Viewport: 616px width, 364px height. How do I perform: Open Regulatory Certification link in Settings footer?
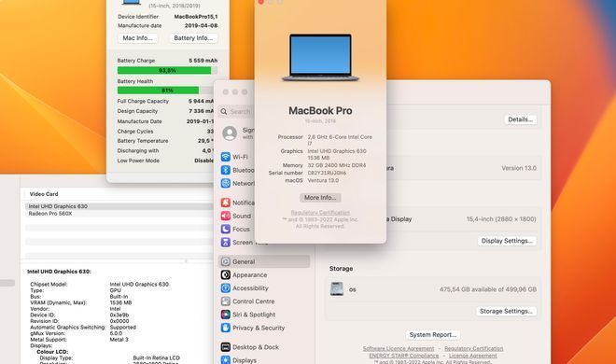click(474, 348)
